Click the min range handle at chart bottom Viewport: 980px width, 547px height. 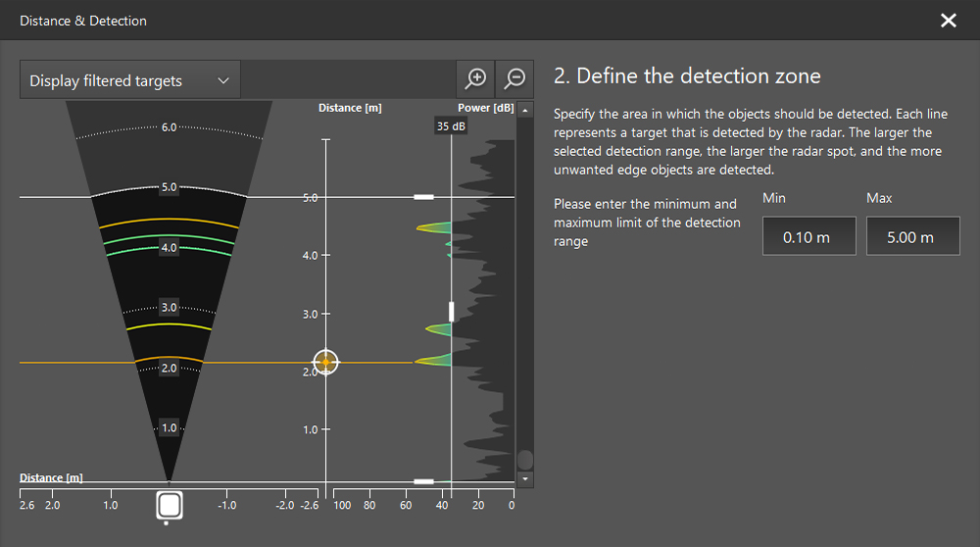[423, 481]
